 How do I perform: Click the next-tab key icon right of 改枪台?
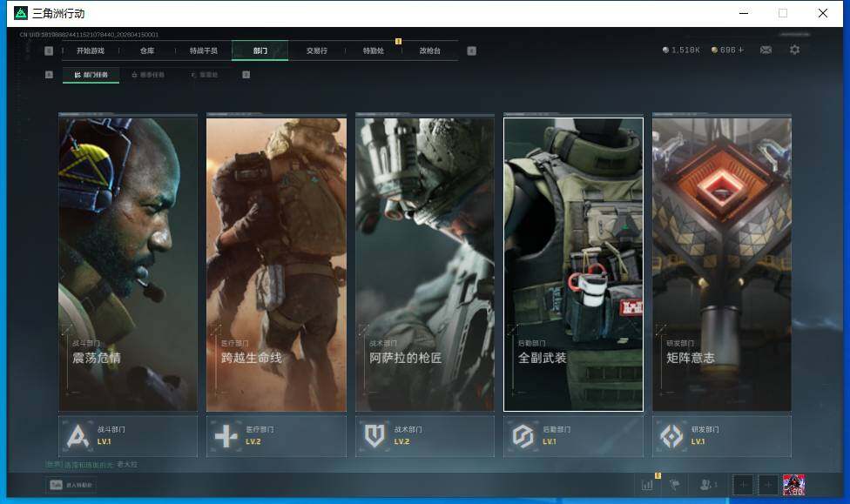(x=472, y=50)
